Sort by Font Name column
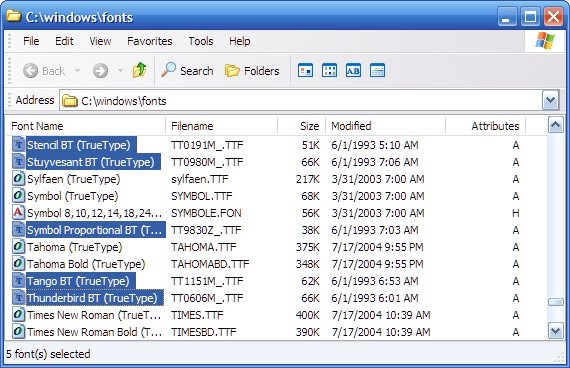The width and height of the screenshot is (570, 368). (x=86, y=126)
